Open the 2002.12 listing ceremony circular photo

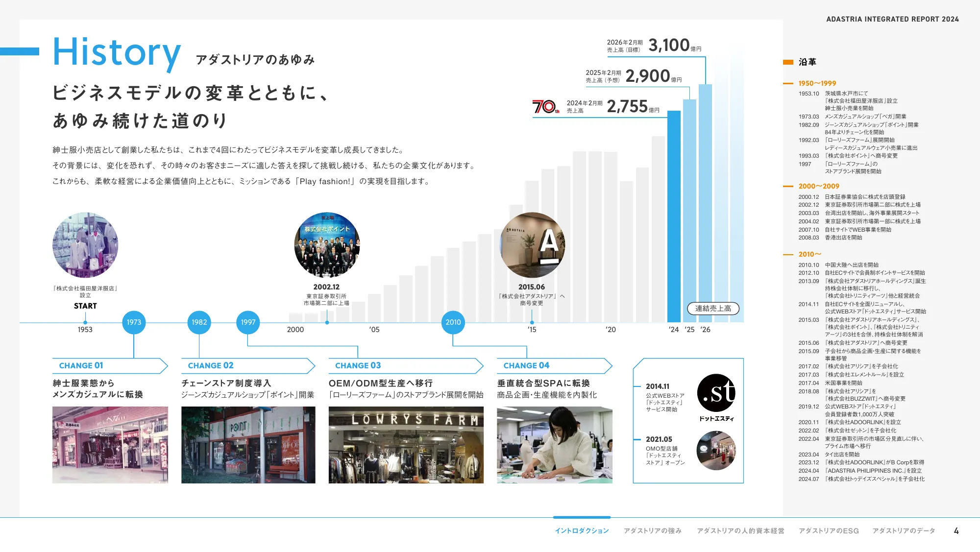pos(327,245)
